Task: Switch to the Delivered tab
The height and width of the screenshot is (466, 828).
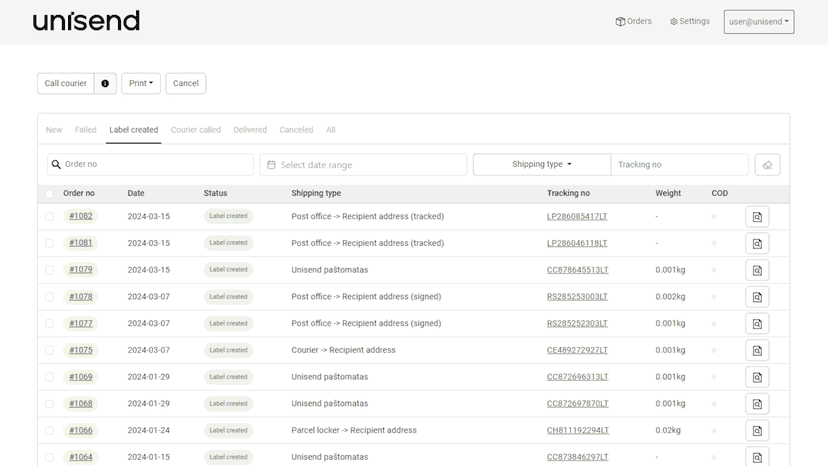Action: [250, 130]
